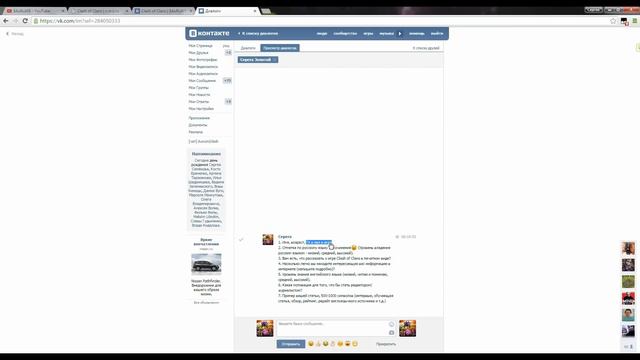
Task: Click the browser back arrow
Action: pyautogui.click(x=6, y=21)
